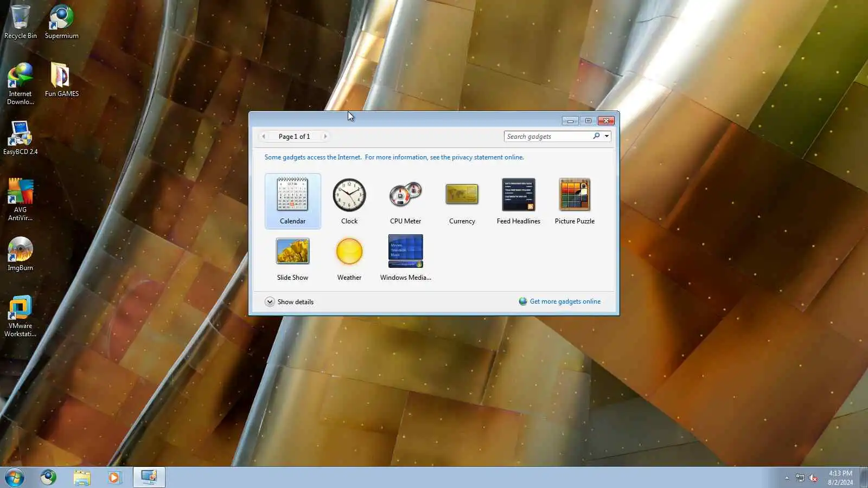Select the Picture Puzzle gadget

pyautogui.click(x=575, y=201)
